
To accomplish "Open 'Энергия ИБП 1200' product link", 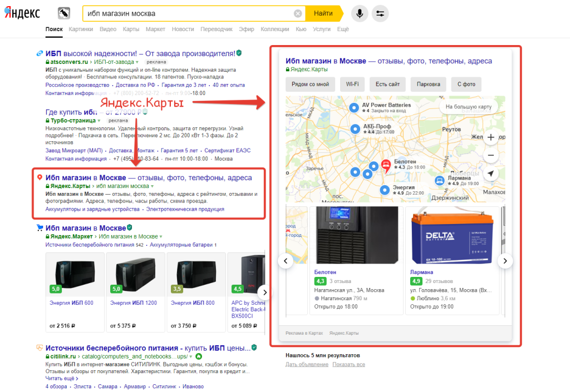I will pos(134,302).
